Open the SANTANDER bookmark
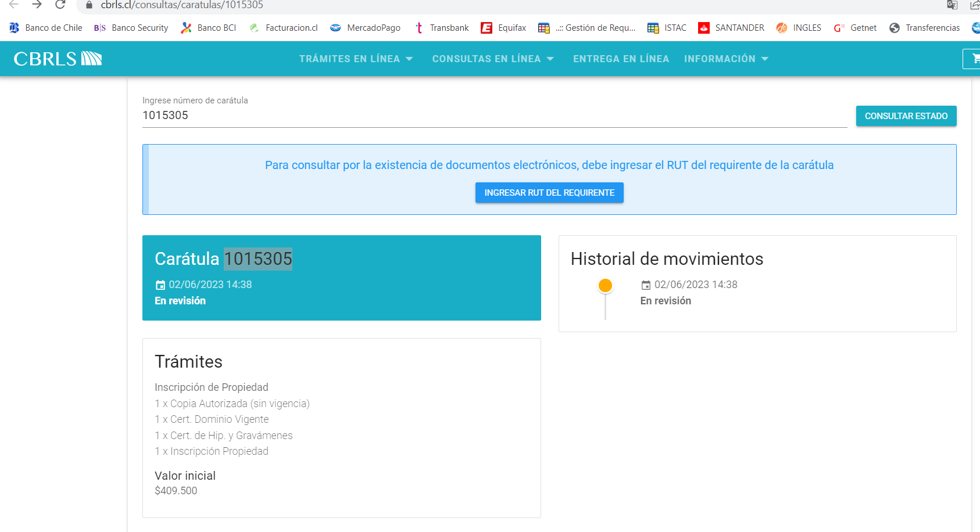This screenshot has width=980, height=532. 731,28
